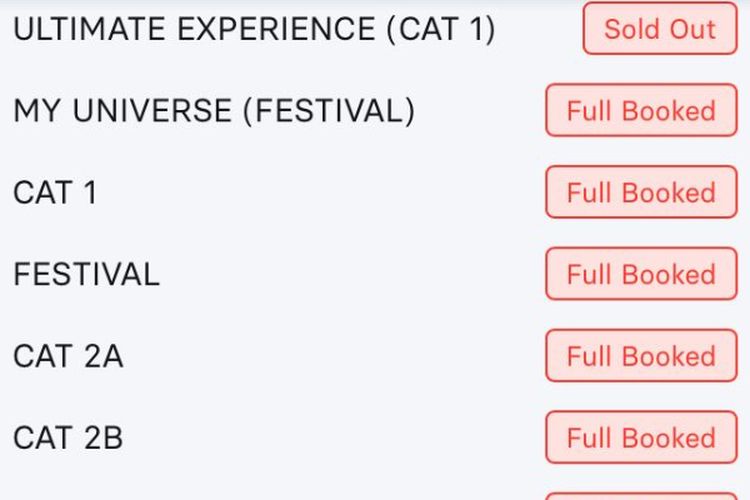The width and height of the screenshot is (750, 500).
Task: Select the CAT 2A ticket category label
Action: point(68,356)
